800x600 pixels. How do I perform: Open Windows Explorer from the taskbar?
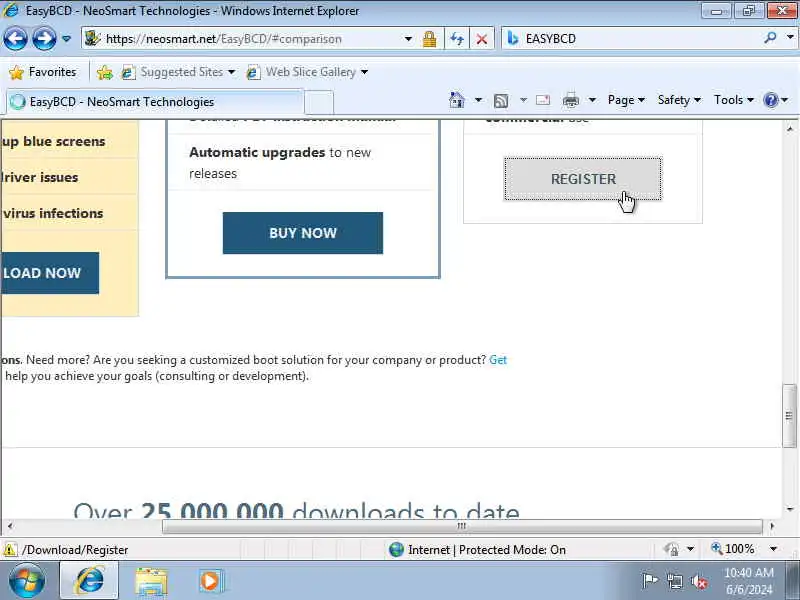[x=151, y=582]
